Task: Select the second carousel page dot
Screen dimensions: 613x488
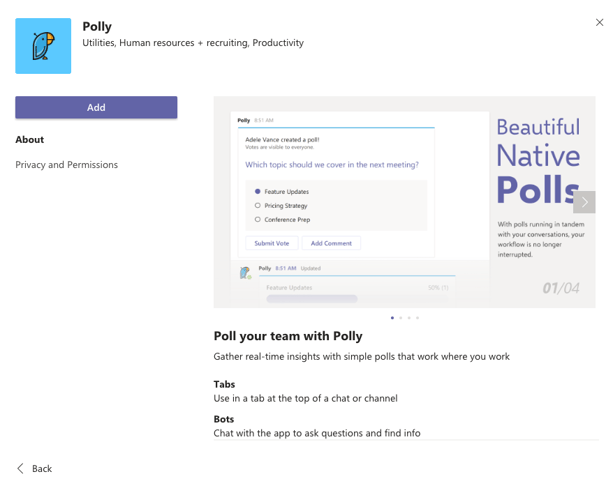Action: coord(401,318)
